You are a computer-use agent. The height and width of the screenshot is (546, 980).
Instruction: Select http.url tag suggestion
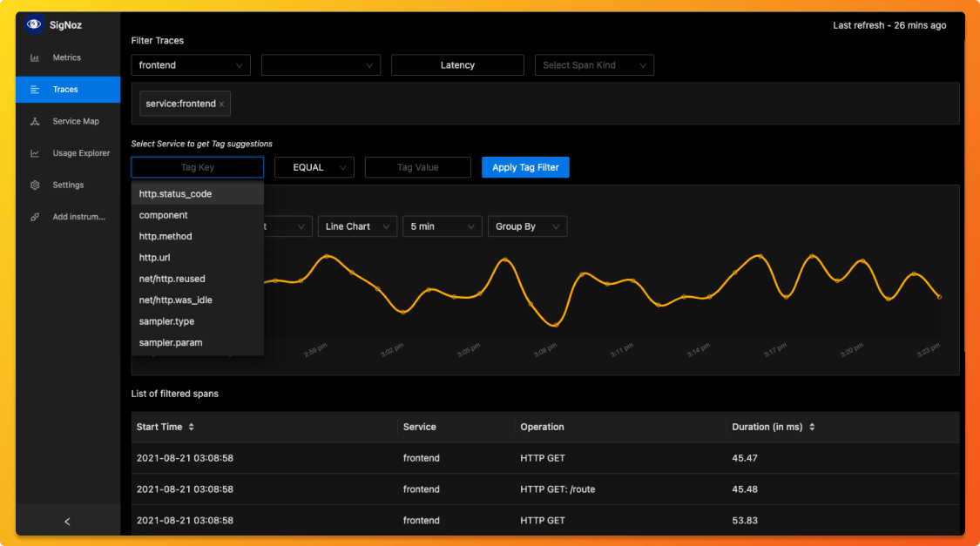click(x=198, y=258)
